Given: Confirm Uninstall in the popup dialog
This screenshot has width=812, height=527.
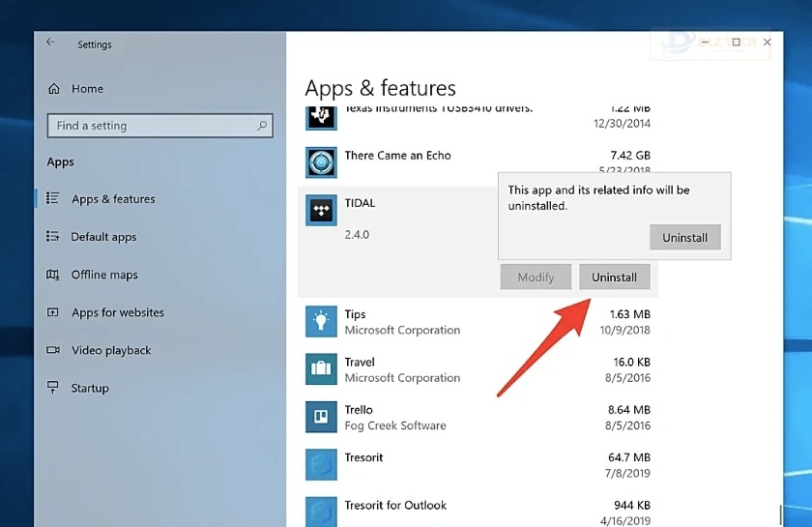Looking at the screenshot, I should coord(684,237).
